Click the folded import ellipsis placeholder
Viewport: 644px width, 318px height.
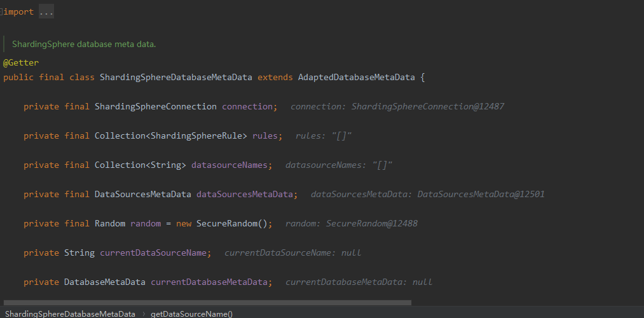pos(46,12)
